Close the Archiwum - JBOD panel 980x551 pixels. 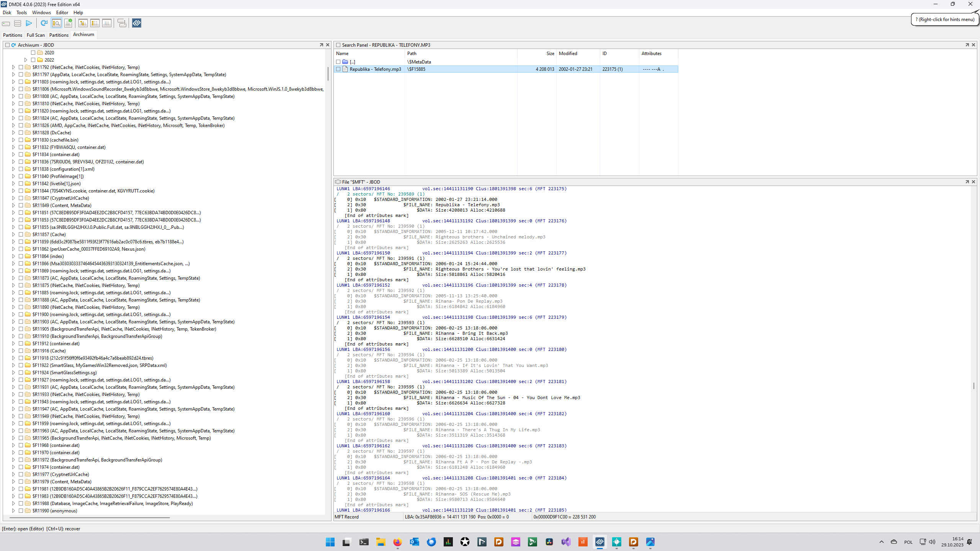tap(328, 45)
